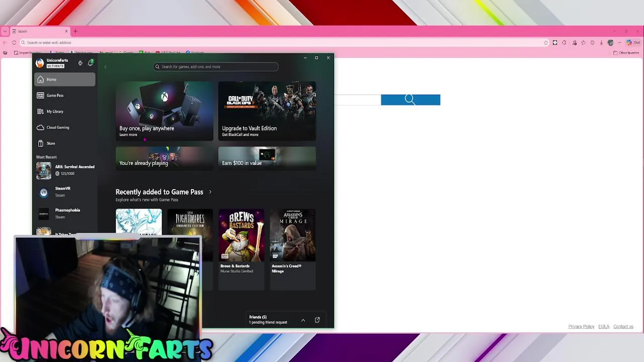The image size is (644, 362).
Task: Open Recently added to Game Pass heading
Action: 159,192
